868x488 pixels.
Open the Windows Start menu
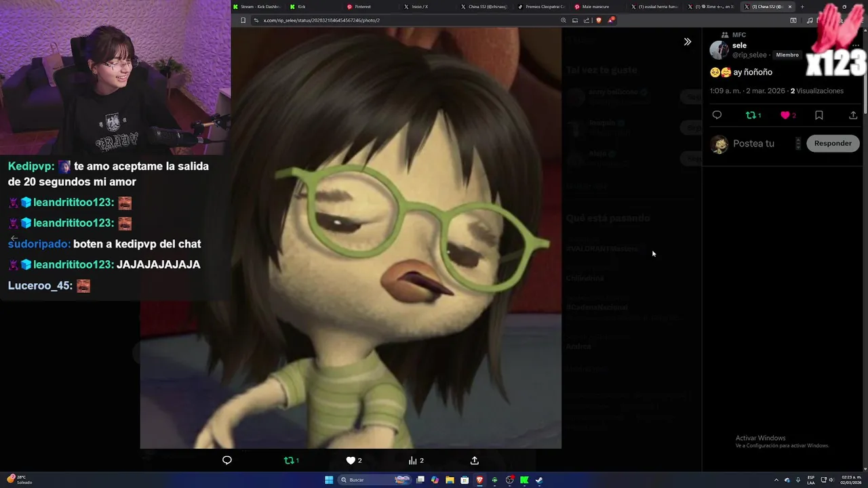(x=329, y=480)
